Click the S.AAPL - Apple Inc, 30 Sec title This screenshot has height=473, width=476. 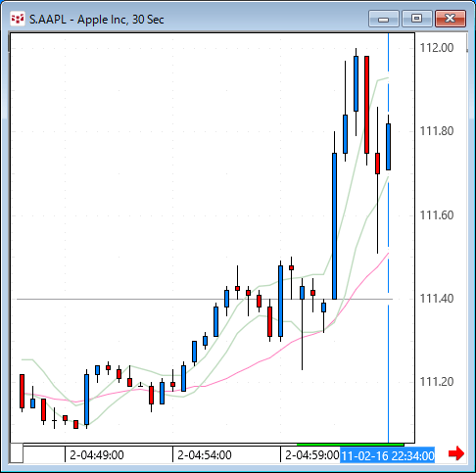97,20
